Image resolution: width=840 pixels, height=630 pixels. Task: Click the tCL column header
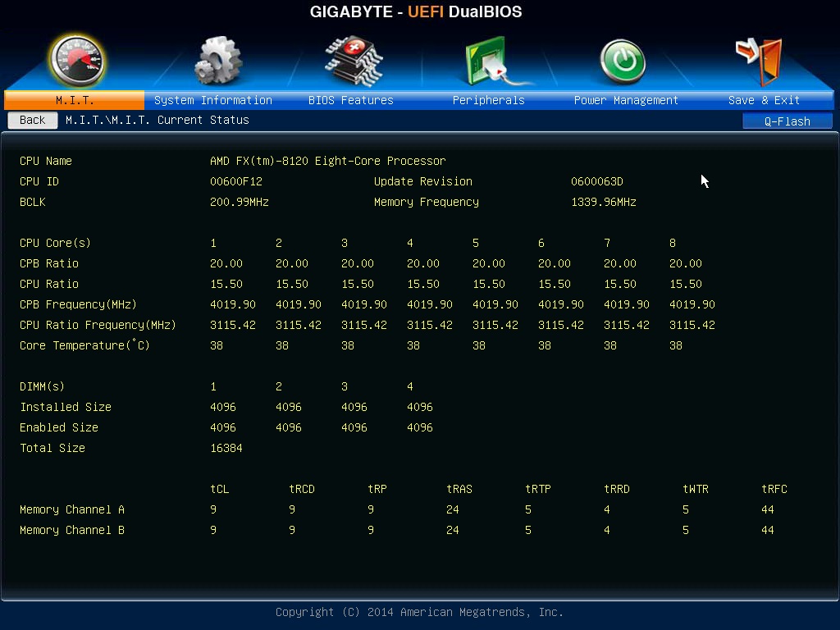pos(220,489)
